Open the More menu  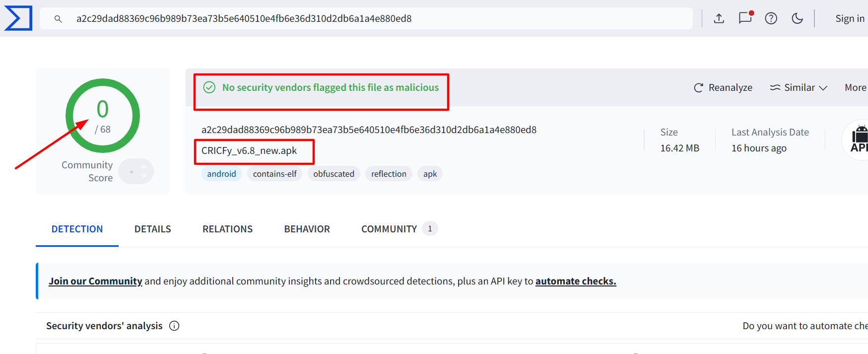pyautogui.click(x=856, y=87)
